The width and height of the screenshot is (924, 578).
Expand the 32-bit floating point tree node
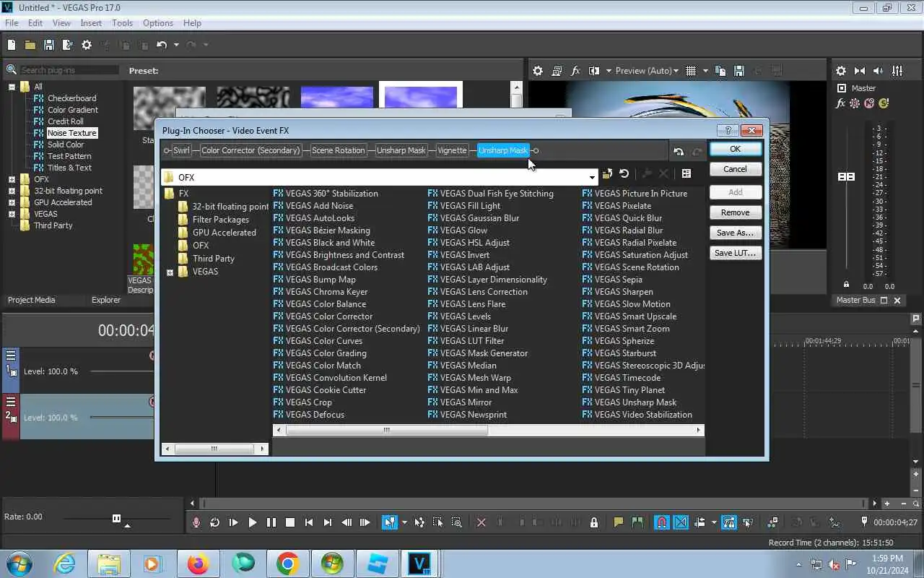12,191
